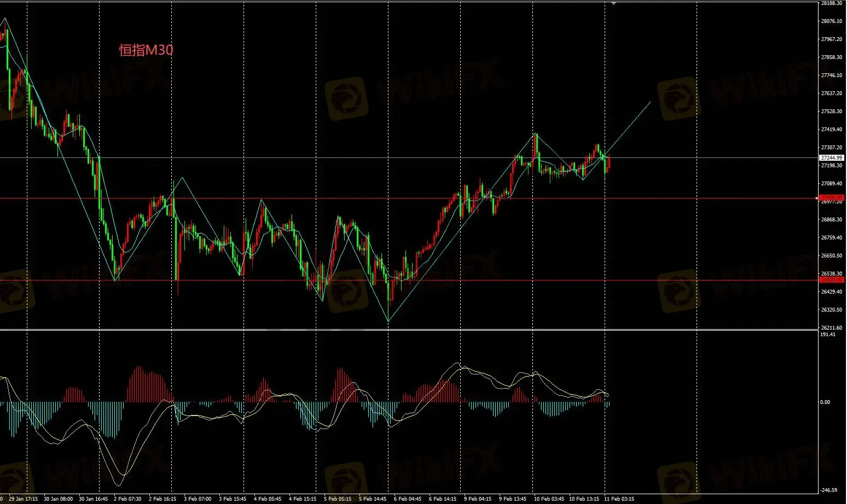Click price axis value 27746.10

832,75
